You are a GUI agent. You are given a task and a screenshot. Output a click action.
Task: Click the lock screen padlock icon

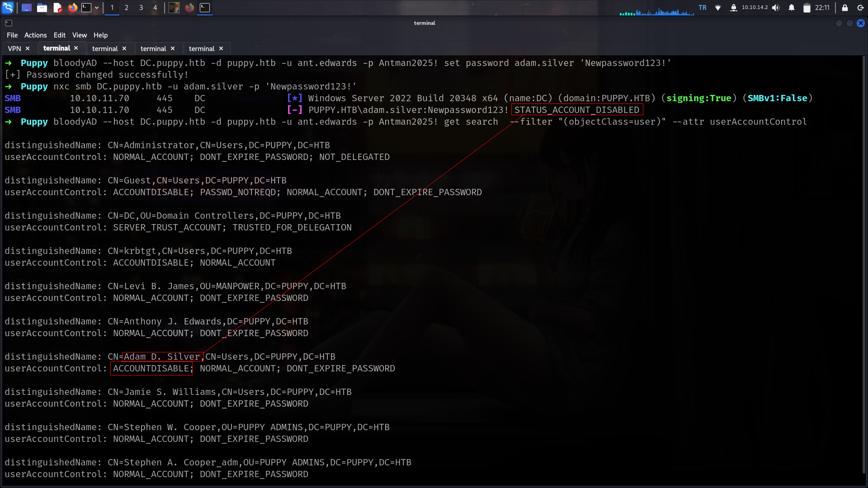(x=844, y=8)
